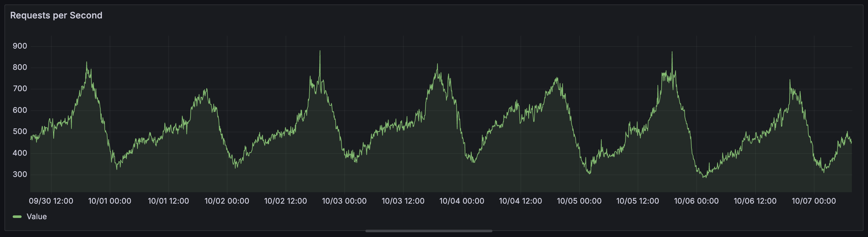This screenshot has height=237, width=868.
Task: Click the 10/05 12:00 time axis label
Action: [638, 201]
